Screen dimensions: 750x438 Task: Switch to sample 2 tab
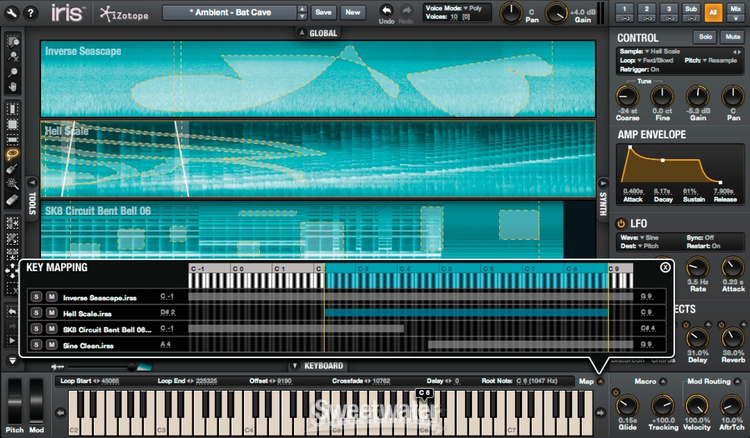tap(647, 9)
